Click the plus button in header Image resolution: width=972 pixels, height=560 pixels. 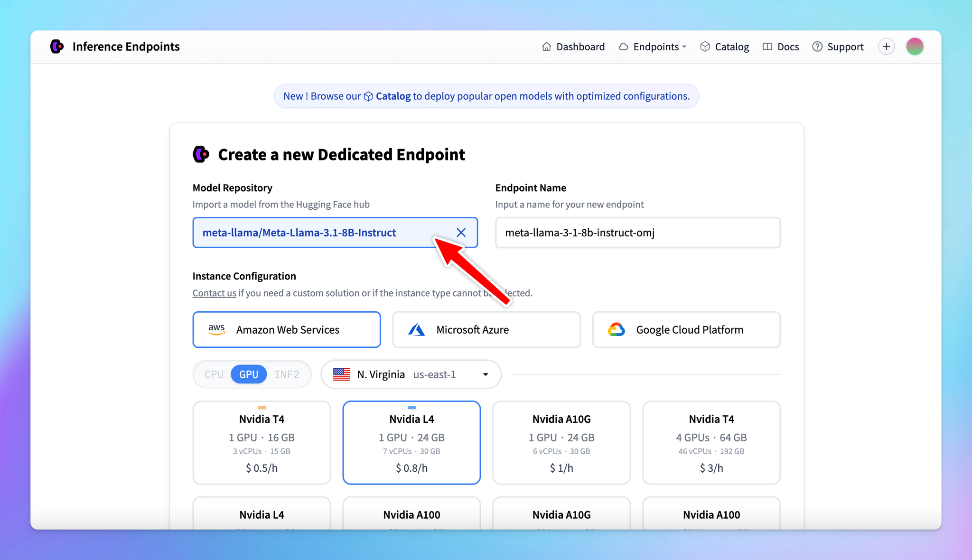pyautogui.click(x=886, y=47)
